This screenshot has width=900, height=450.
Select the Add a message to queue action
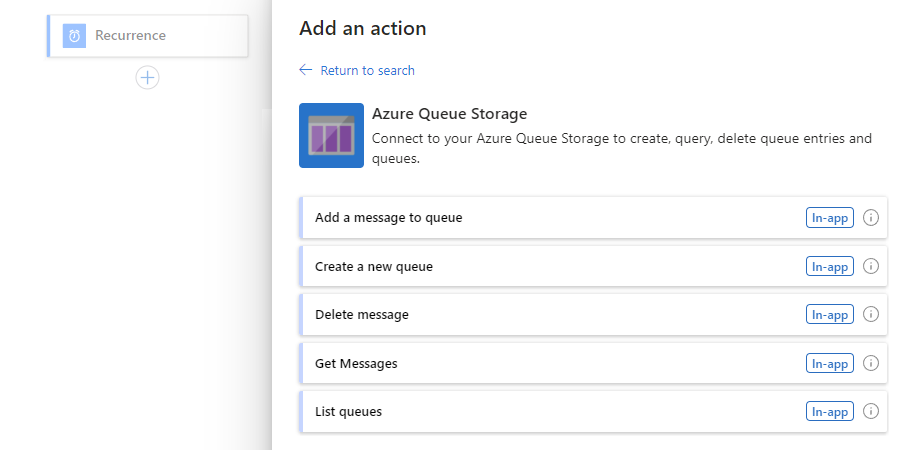389,217
